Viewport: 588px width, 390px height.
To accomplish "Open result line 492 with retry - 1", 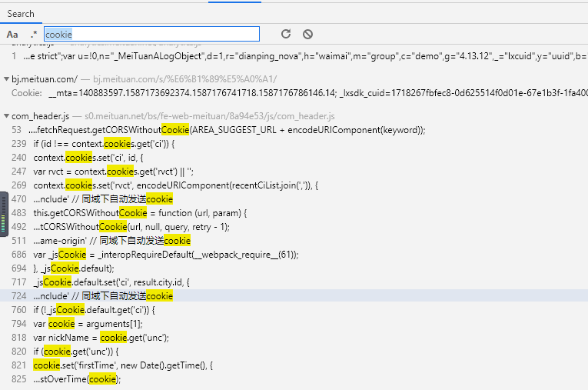I will tap(294, 227).
